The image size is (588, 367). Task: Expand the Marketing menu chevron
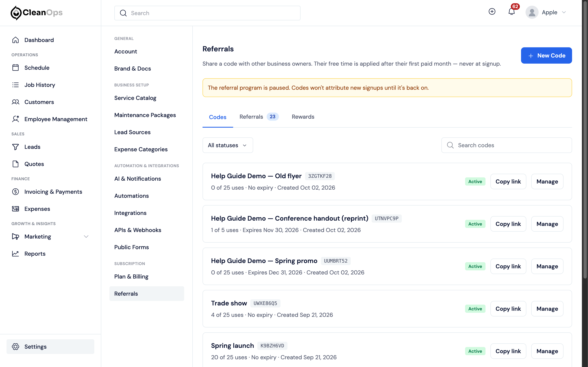coord(86,237)
